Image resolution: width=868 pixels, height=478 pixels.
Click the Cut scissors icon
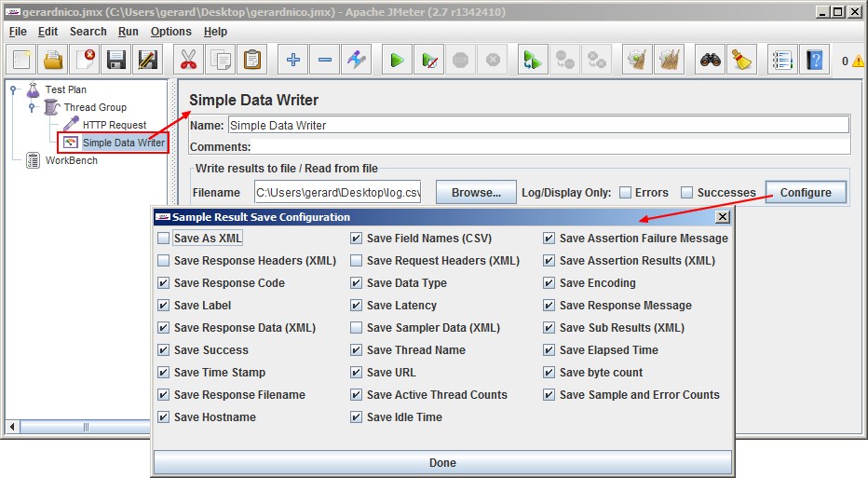tap(189, 61)
